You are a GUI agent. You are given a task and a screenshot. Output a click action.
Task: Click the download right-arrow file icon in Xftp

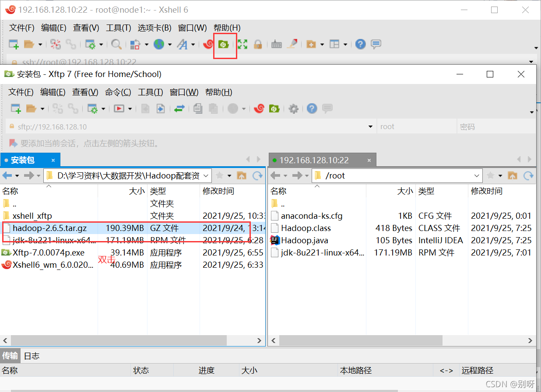tap(161, 108)
